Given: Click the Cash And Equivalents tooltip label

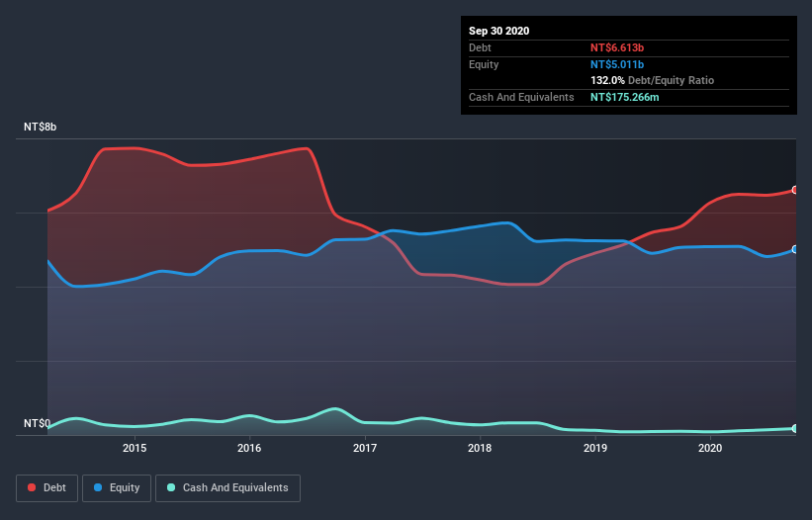Looking at the screenshot, I should click(521, 97).
